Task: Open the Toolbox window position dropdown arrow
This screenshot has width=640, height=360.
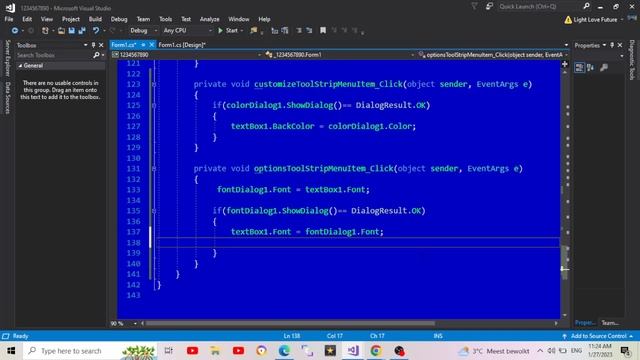Action: pos(85,45)
